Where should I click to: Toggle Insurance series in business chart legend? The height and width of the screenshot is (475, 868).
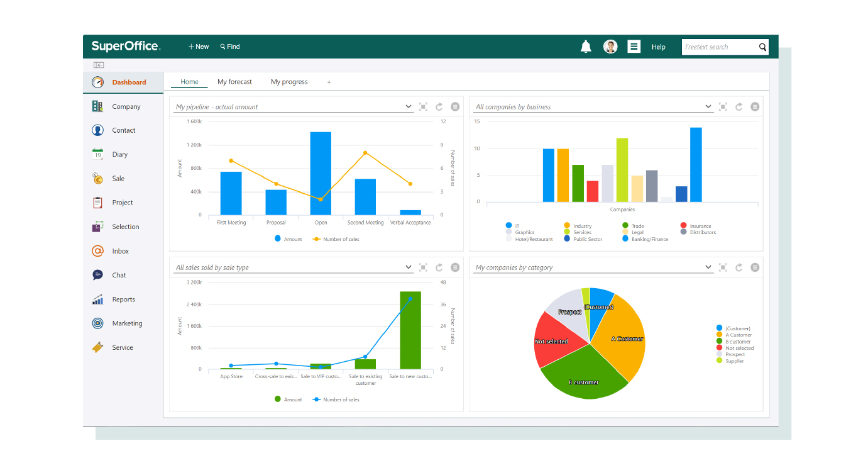(700, 226)
